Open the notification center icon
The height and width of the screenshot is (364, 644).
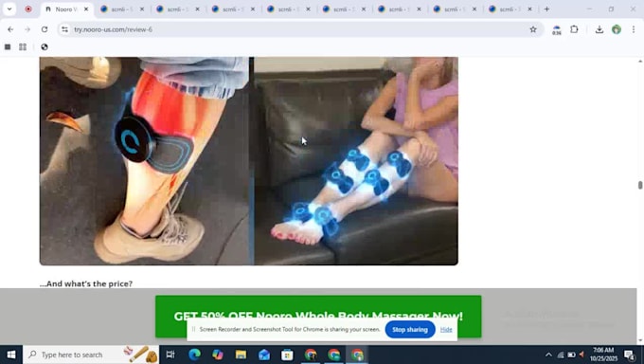pyautogui.click(x=630, y=355)
